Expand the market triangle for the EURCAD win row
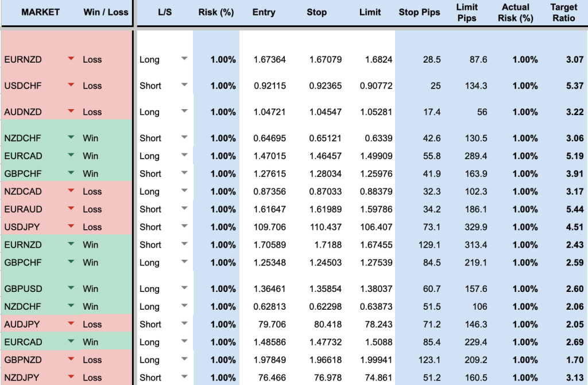 (x=70, y=156)
